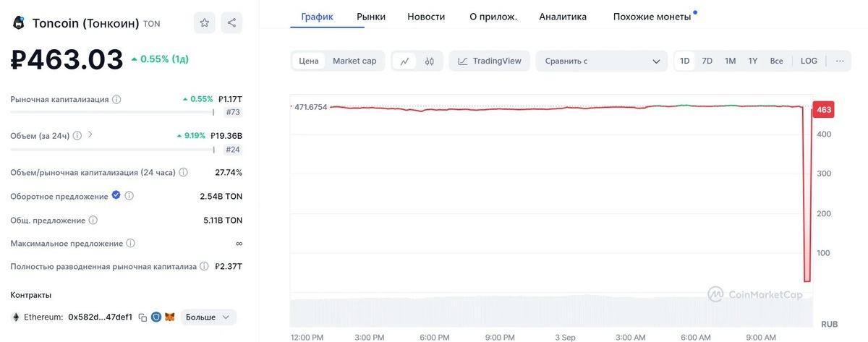
Task: Open the info icon beside Рыночная капитализация
Action: coord(116,99)
